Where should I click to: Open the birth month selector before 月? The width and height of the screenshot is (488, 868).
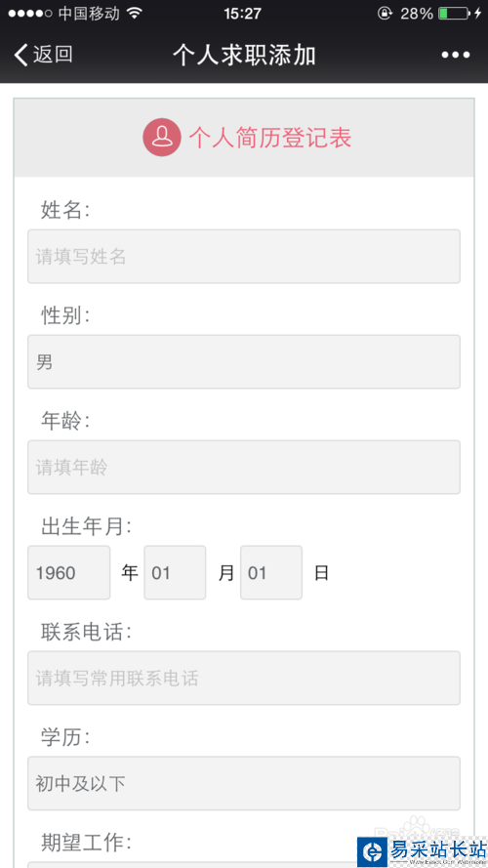coord(175,572)
